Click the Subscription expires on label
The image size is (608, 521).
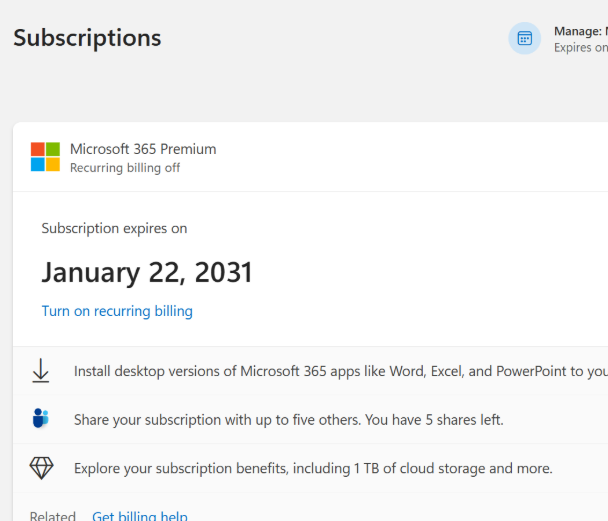[x=114, y=228]
